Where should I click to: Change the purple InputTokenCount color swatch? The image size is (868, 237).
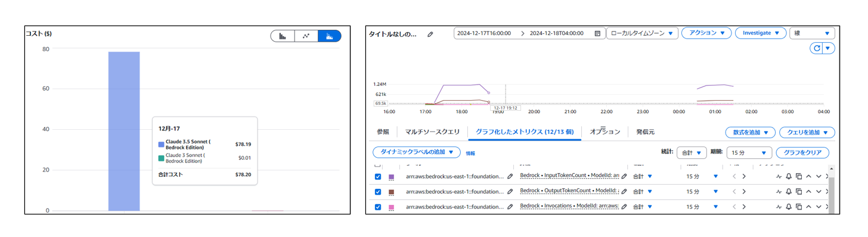392,177
